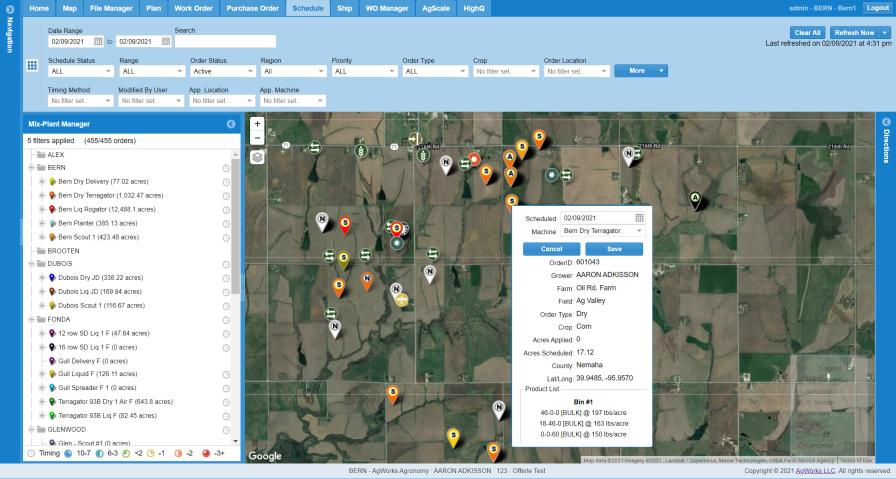Select Gull Delivery F tree item
Screen dimensions: 896x479
coord(93,361)
